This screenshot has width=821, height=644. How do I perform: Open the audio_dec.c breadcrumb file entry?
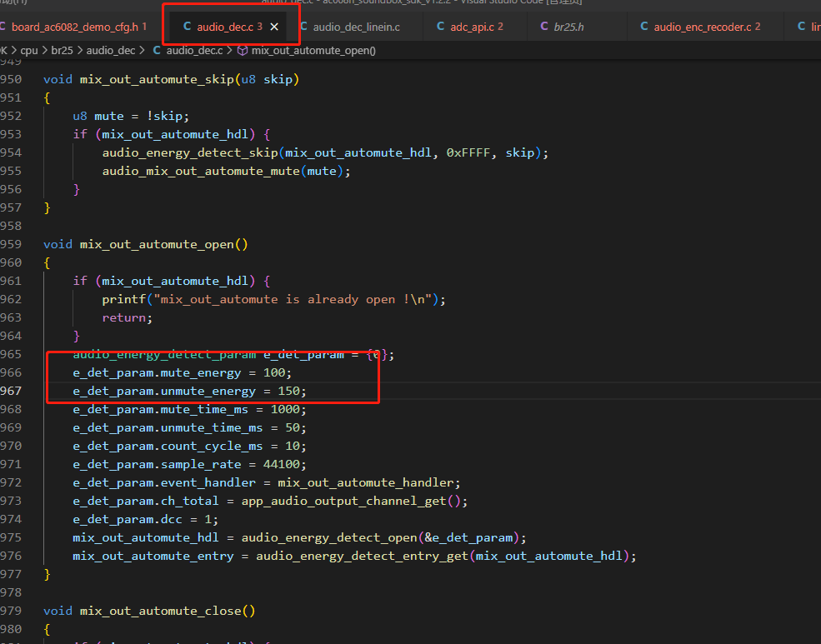194,51
